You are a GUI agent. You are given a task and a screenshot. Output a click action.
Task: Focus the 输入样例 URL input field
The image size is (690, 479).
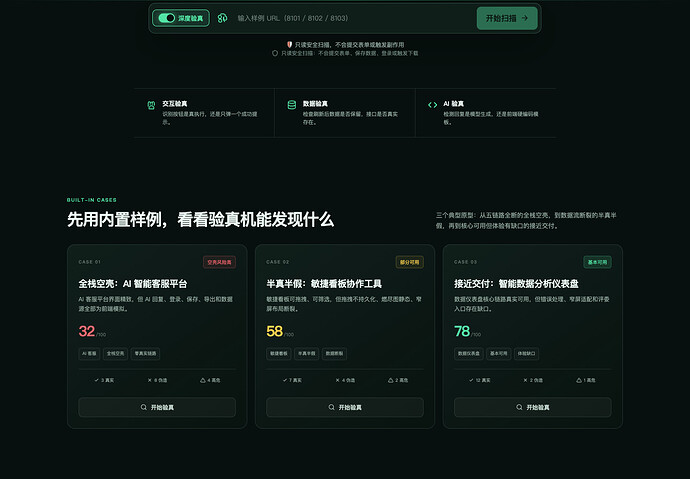[354, 18]
